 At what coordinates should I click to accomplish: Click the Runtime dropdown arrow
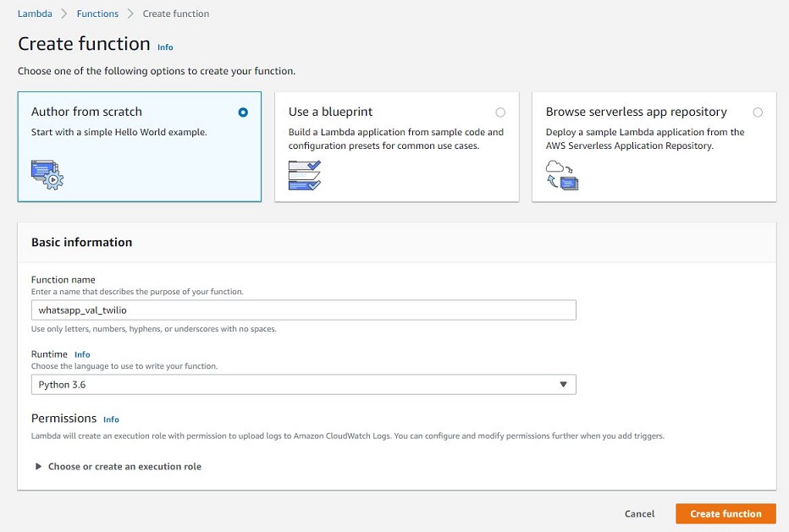pyautogui.click(x=564, y=385)
